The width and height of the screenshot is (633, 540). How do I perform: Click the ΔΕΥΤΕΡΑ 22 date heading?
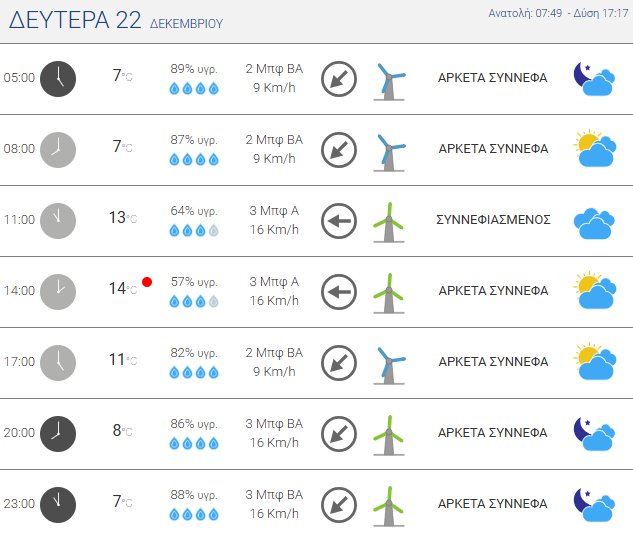tap(76, 21)
